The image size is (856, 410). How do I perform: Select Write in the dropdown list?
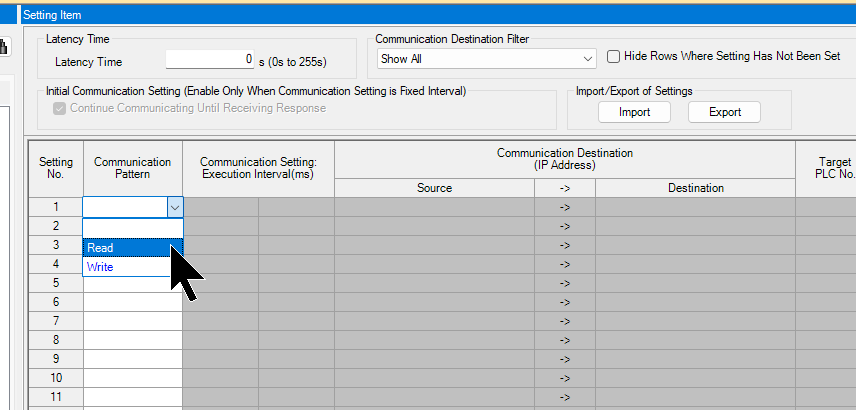click(x=133, y=267)
